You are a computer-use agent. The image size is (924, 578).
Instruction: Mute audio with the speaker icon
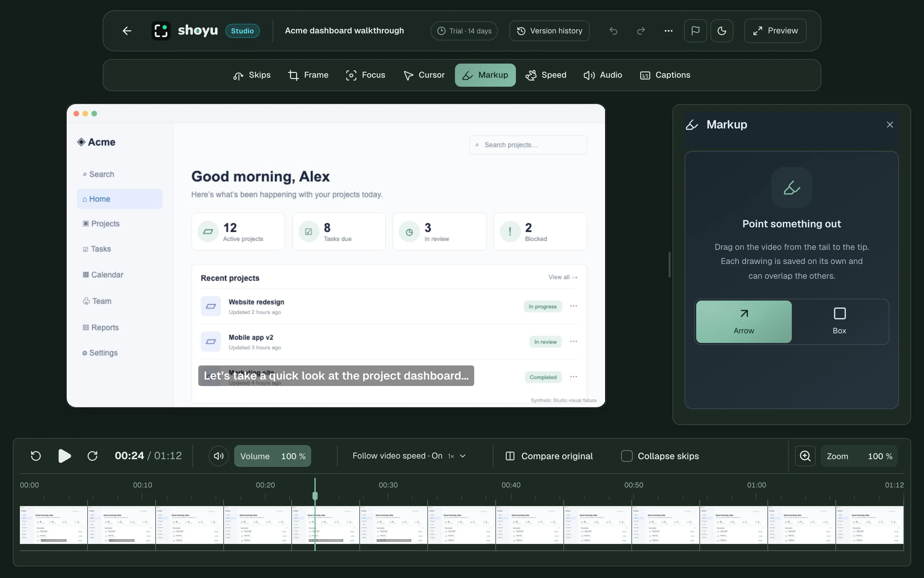pos(219,456)
